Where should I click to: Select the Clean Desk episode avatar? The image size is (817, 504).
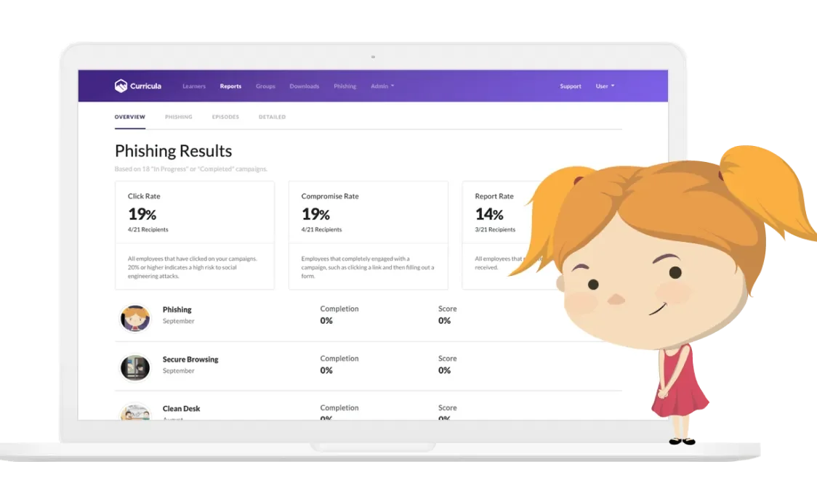(135, 411)
